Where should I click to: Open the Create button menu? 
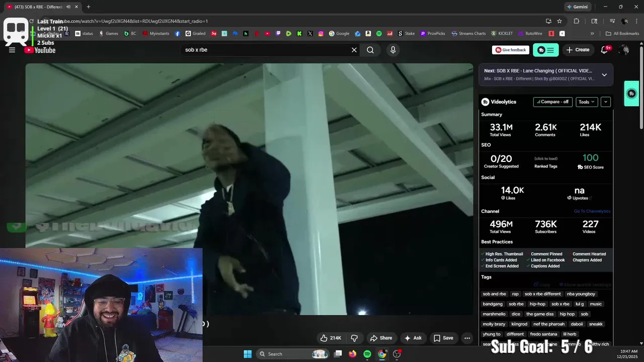click(578, 50)
